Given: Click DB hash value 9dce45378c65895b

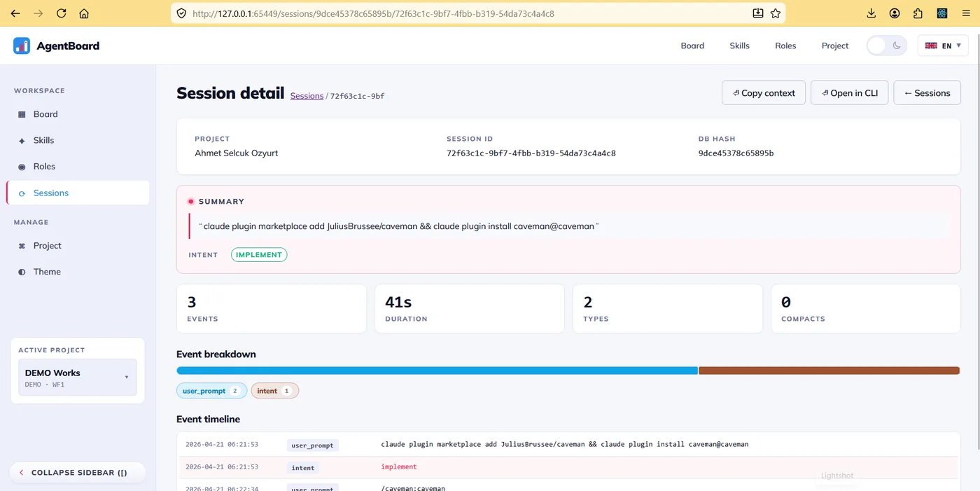Looking at the screenshot, I should point(736,153).
